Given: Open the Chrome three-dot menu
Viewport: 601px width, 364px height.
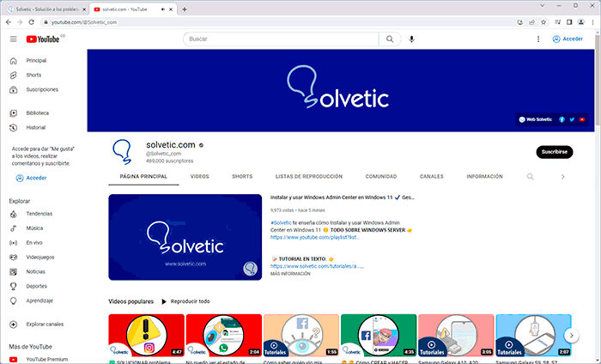Looking at the screenshot, I should 592,22.
